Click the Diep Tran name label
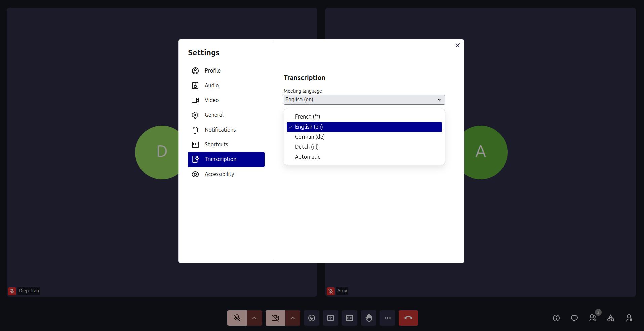Screen dimensions: 644x331 coord(29,291)
